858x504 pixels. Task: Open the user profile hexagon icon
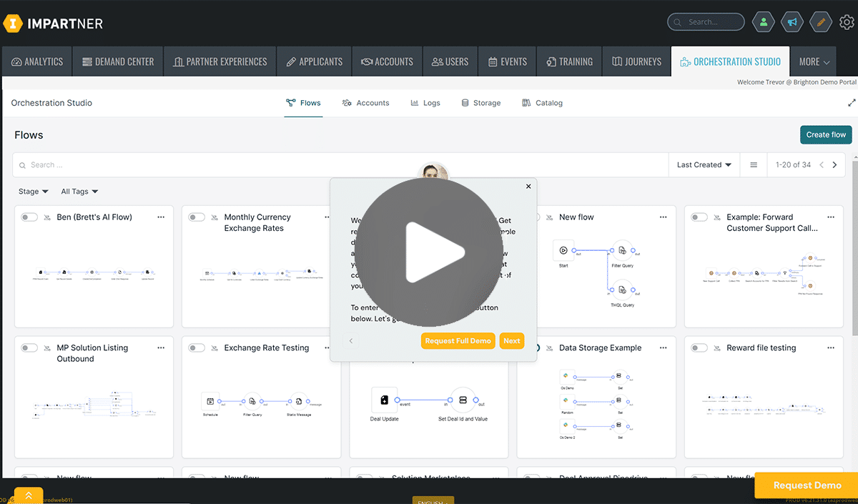[764, 22]
